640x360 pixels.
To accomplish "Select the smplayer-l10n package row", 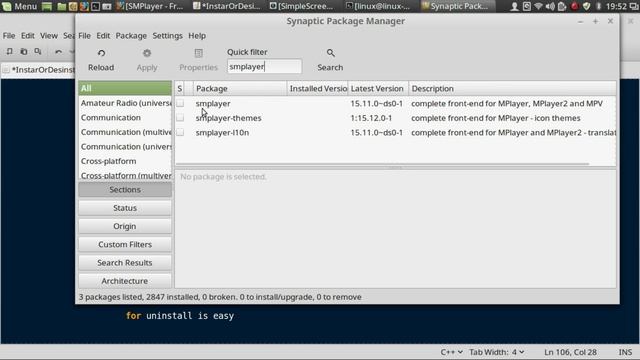I will [x=396, y=133].
